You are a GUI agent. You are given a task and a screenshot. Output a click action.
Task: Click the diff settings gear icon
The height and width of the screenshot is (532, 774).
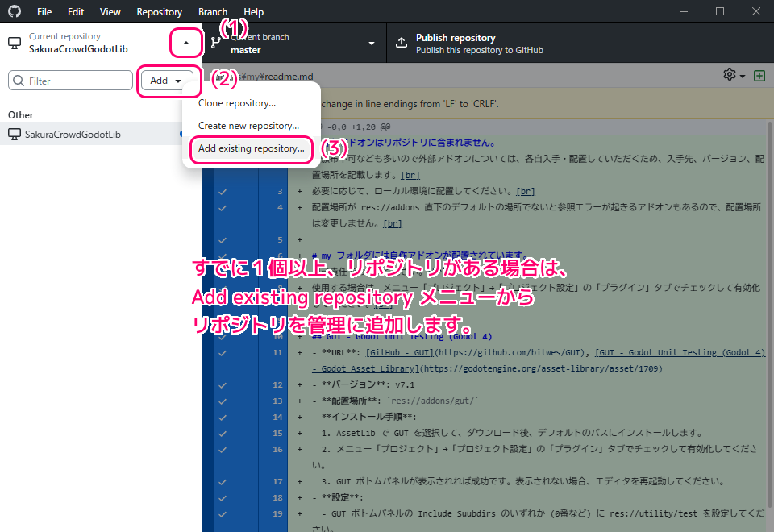[730, 74]
